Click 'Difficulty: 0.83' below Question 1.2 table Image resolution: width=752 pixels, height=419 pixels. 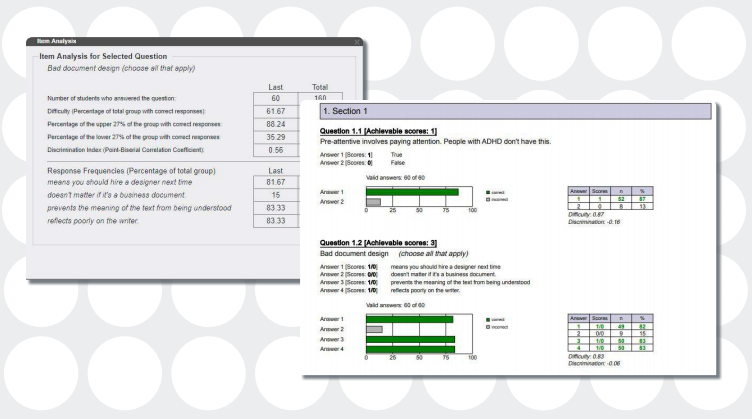[586, 357]
